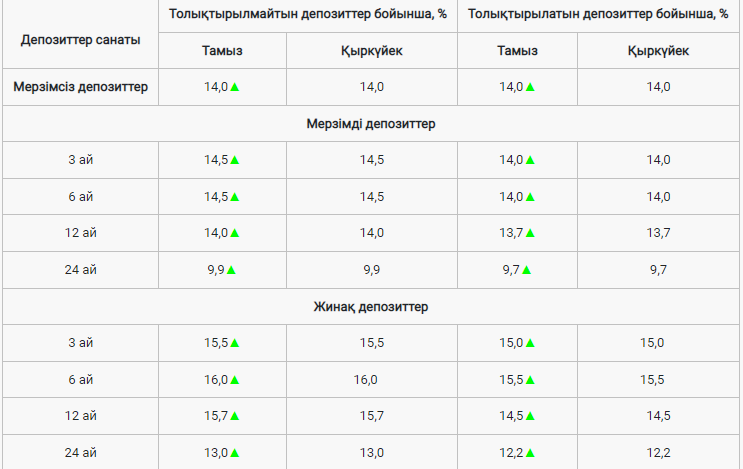Click Толықтырылмайтын депозиттер бойынша column header
The width and height of the screenshot is (743, 469).
click(308, 14)
